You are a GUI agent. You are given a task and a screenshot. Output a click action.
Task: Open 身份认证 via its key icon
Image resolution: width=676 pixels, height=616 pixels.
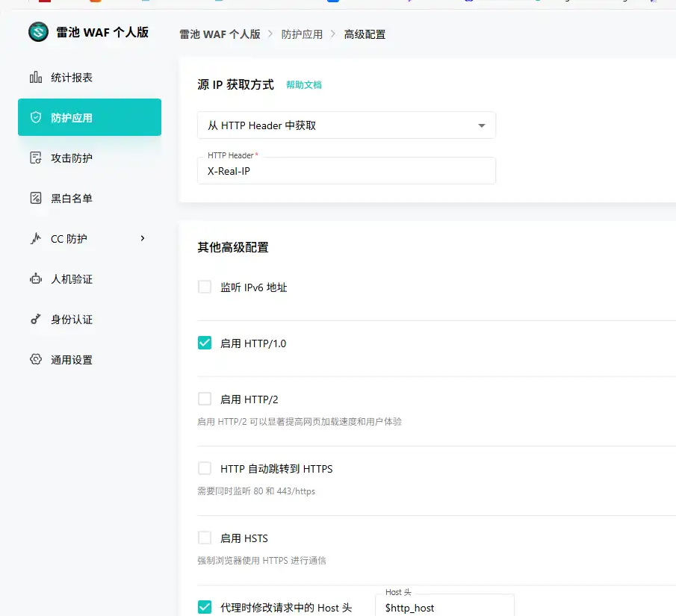point(35,319)
